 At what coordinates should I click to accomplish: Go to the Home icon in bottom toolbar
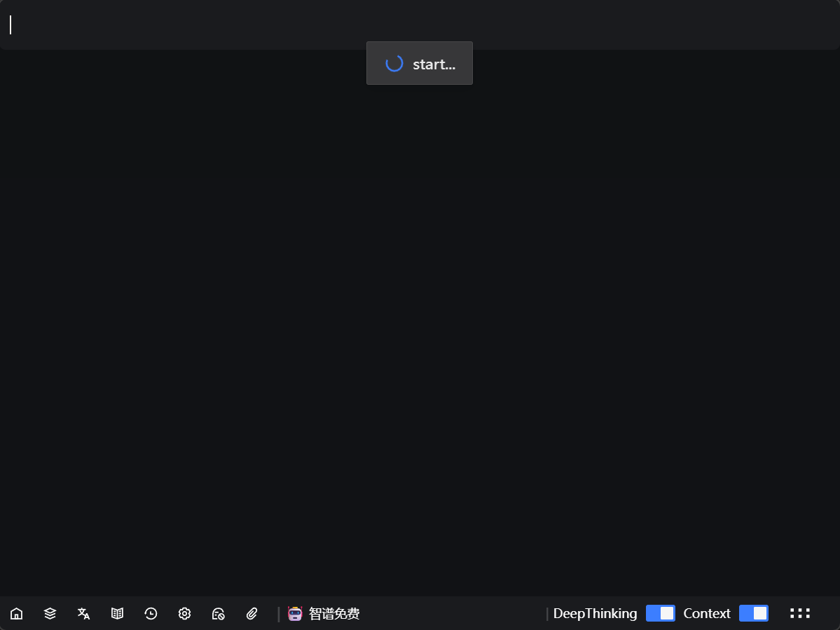[16, 614]
